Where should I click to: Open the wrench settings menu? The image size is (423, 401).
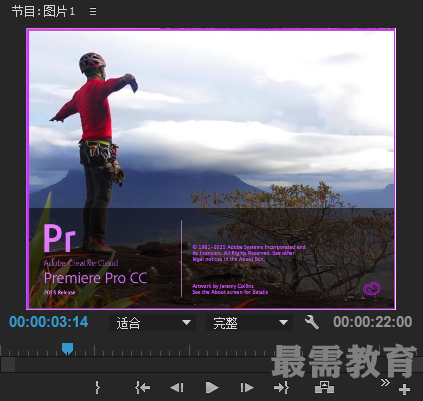click(x=312, y=322)
